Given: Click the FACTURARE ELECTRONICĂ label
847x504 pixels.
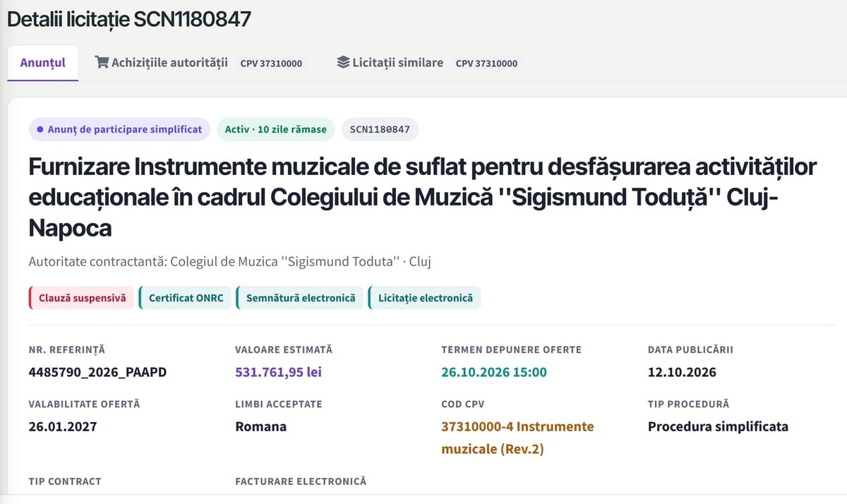Looking at the screenshot, I should point(301,481).
